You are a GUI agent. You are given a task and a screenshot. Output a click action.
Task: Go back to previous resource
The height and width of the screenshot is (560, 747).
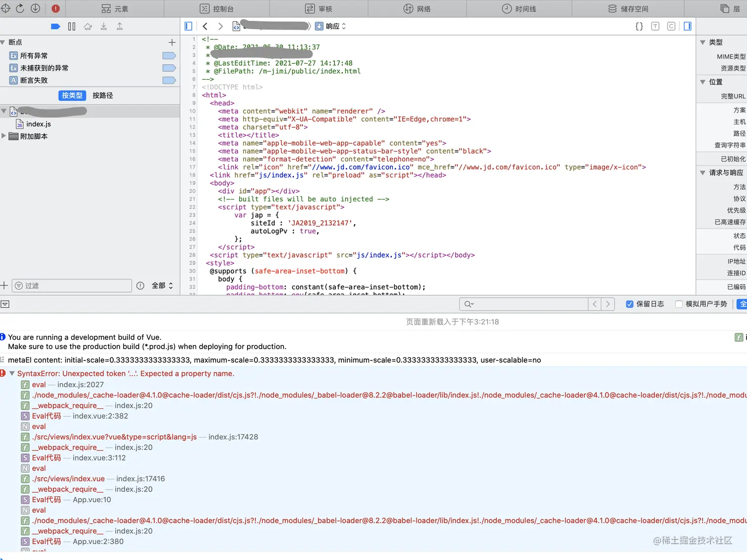205,26
